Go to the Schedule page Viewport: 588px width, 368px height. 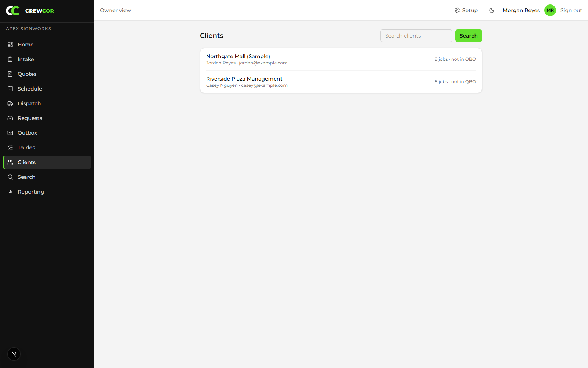[47, 89]
